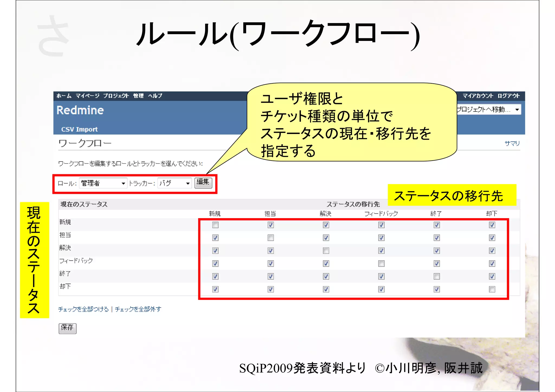The image size is (555, 392).
Task: Uncheck 終了 to フィードバック transition checkbox
Action: 381,276
